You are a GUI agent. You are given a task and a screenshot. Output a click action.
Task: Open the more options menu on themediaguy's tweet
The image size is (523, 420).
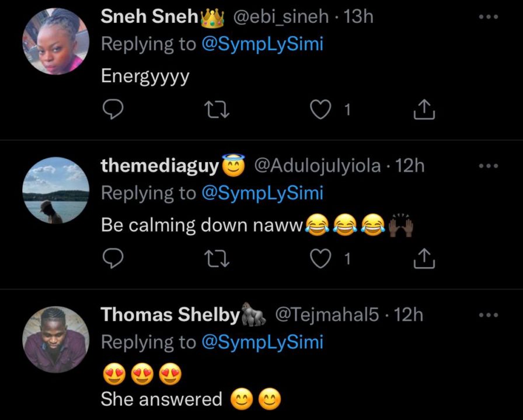[x=488, y=166]
